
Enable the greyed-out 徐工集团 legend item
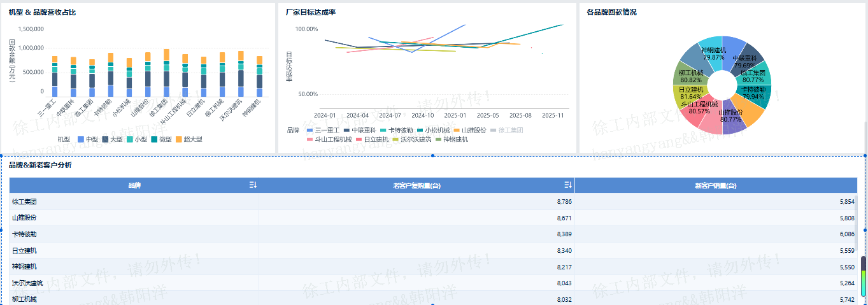[506, 130]
